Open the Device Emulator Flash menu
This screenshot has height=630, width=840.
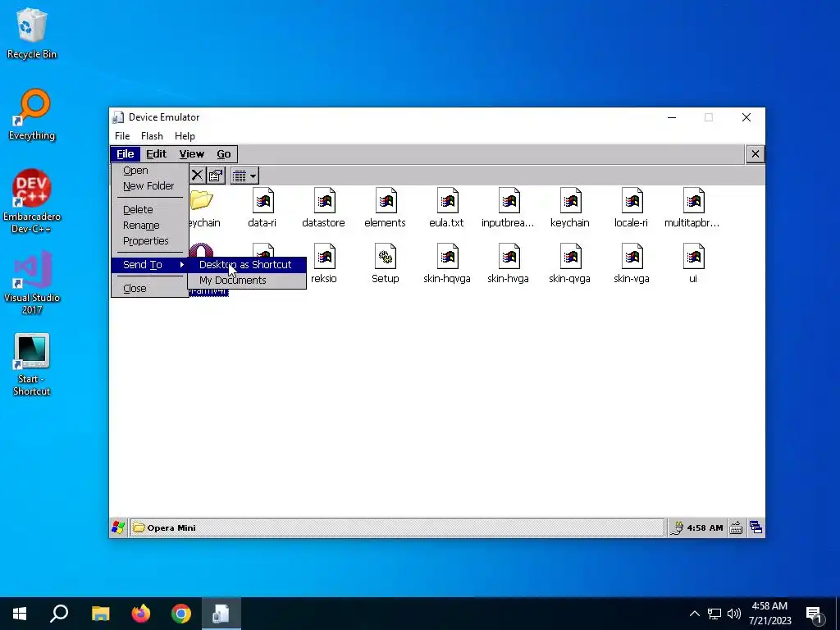[x=152, y=136]
